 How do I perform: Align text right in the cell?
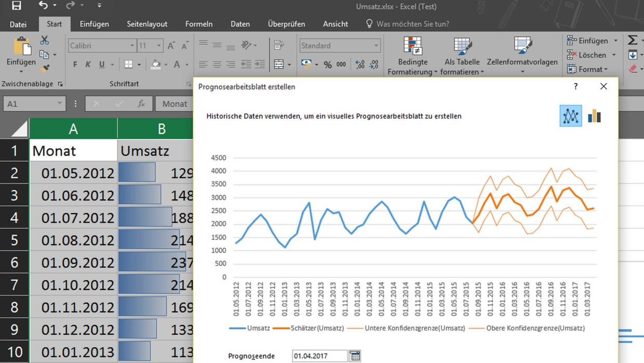[x=230, y=64]
